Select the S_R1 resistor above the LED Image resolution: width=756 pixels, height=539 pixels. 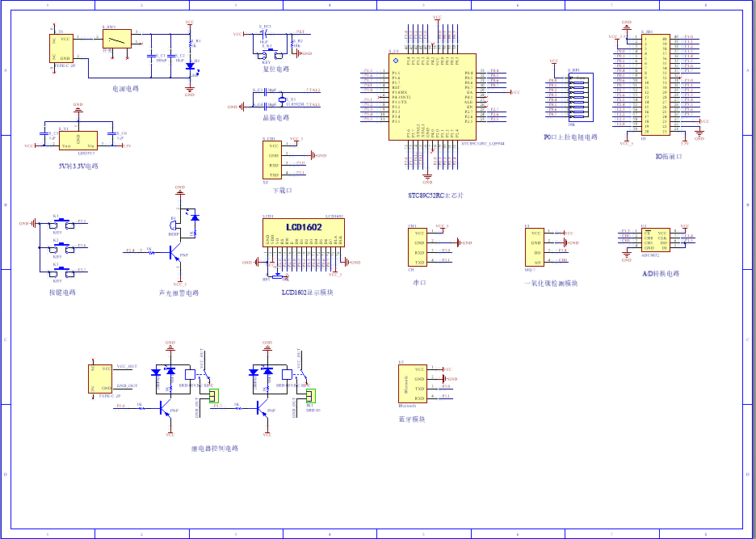point(190,44)
